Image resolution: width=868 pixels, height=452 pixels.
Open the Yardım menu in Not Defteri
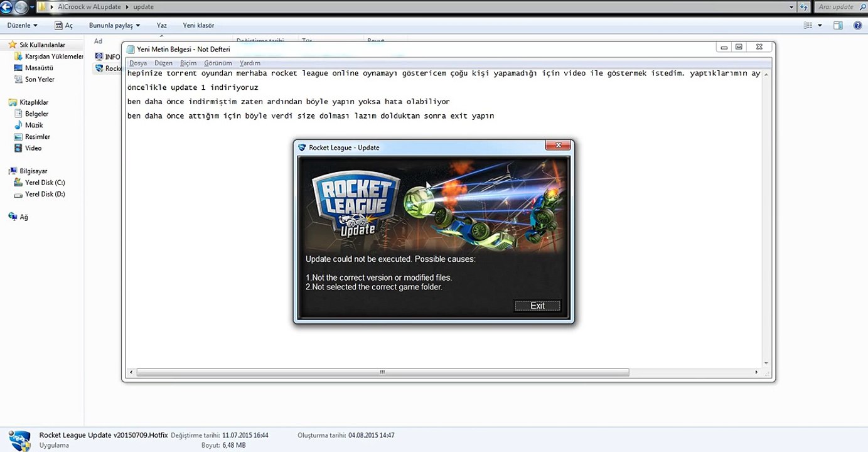(x=250, y=63)
